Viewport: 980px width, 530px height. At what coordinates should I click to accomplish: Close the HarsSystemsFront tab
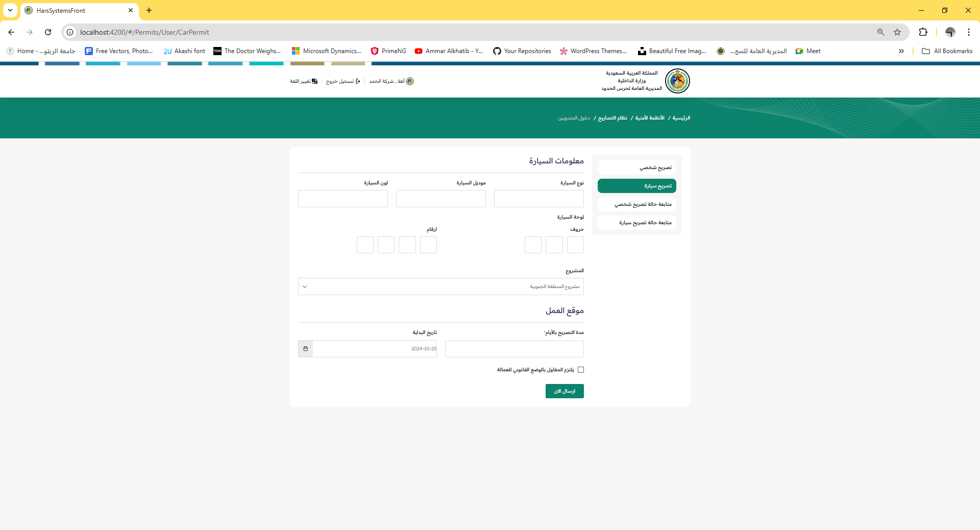click(x=131, y=10)
